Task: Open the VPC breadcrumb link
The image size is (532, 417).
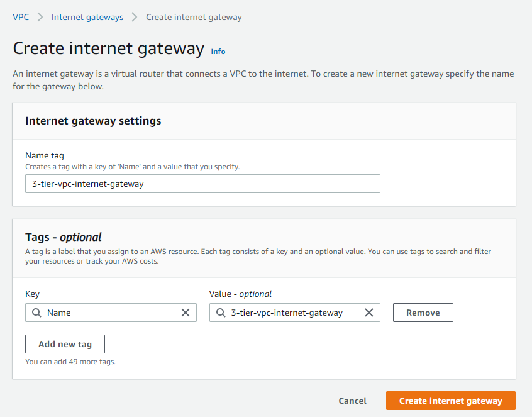Action: click(21, 17)
